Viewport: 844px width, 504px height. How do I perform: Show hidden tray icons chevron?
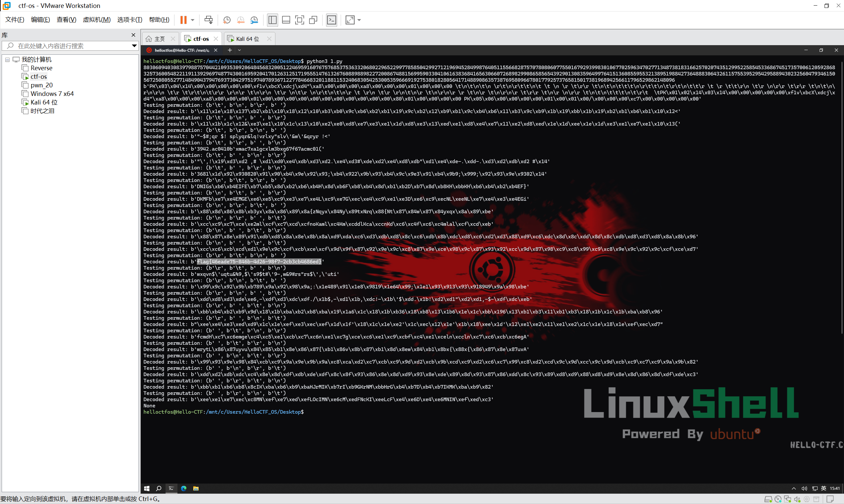794,489
